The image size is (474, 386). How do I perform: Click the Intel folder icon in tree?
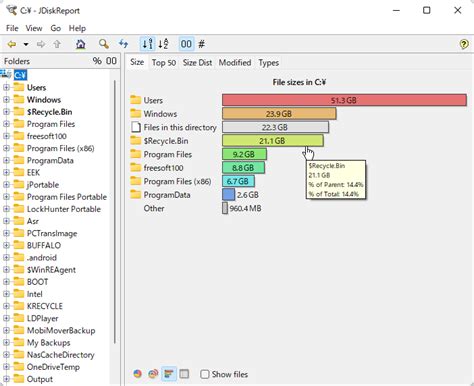pos(19,294)
